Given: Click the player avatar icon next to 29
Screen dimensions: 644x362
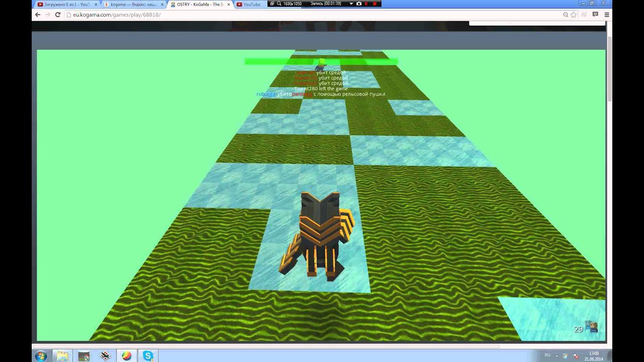Looking at the screenshot, I should (x=592, y=328).
